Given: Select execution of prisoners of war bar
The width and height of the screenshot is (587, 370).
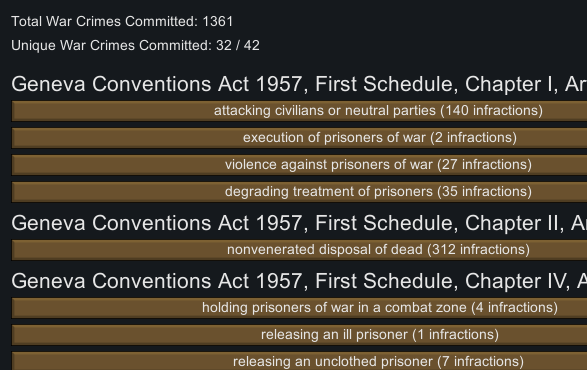Looking at the screenshot, I should 299,138.
